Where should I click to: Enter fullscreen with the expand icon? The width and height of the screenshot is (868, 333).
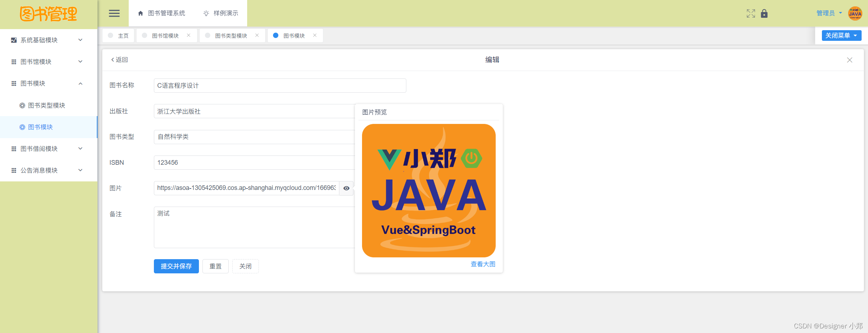[x=751, y=13]
